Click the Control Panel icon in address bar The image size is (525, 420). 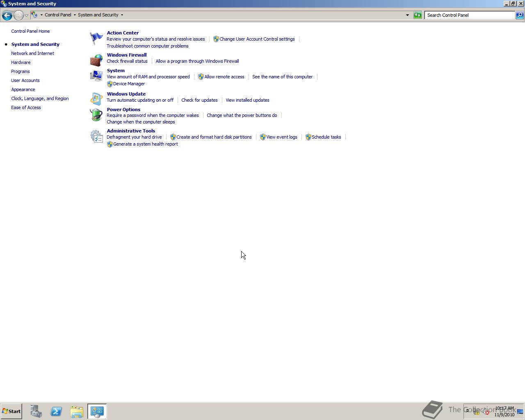point(34,15)
